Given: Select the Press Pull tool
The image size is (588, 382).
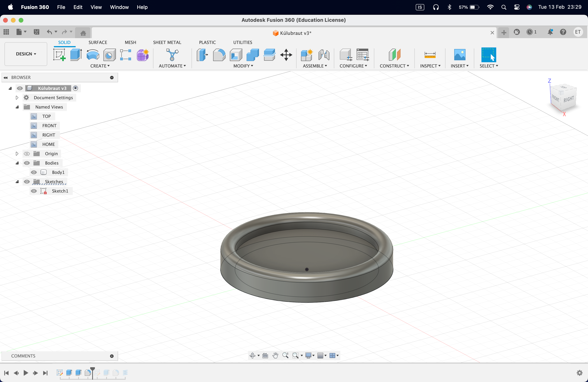Looking at the screenshot, I should point(202,55).
